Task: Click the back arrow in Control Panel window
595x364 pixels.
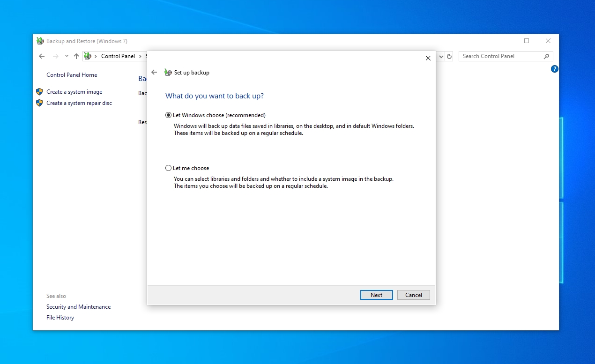Action: [x=42, y=56]
